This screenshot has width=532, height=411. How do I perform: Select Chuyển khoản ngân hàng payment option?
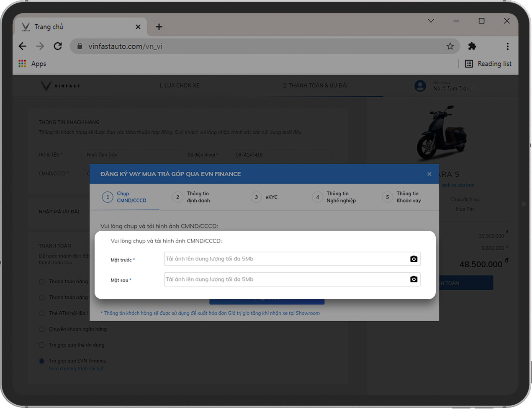click(42, 329)
